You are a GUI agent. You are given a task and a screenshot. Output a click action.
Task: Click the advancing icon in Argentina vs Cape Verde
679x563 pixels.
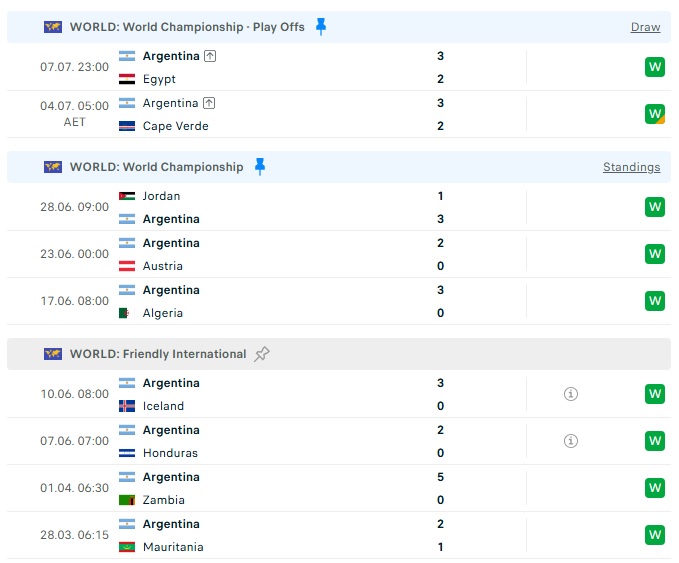[x=209, y=103]
